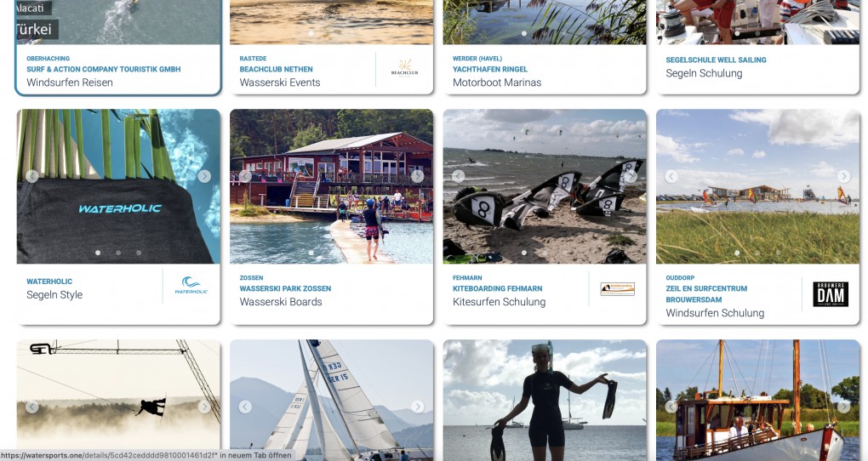Select second carousel dot on Waterholic image
Viewport: 868px width, 461px height.
pyautogui.click(x=118, y=253)
